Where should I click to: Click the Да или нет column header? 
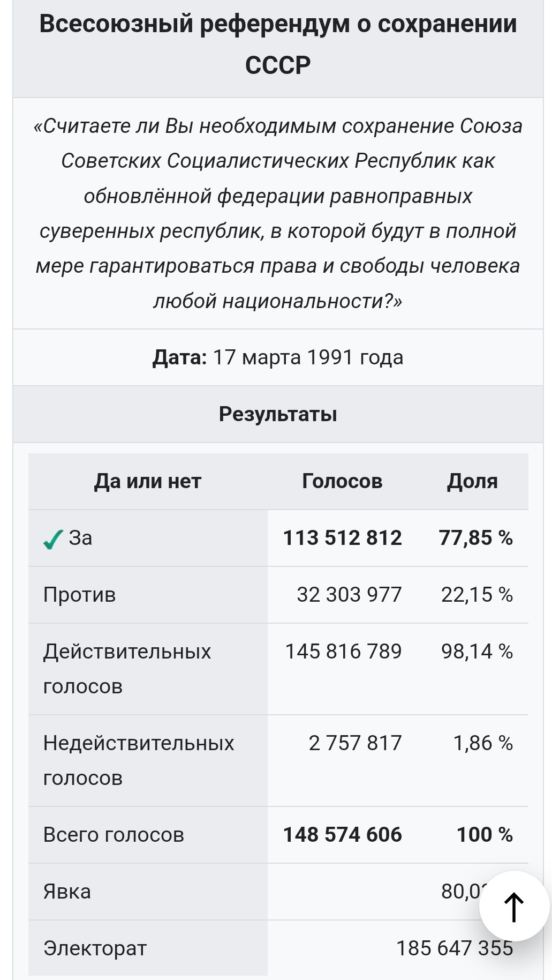click(x=148, y=481)
